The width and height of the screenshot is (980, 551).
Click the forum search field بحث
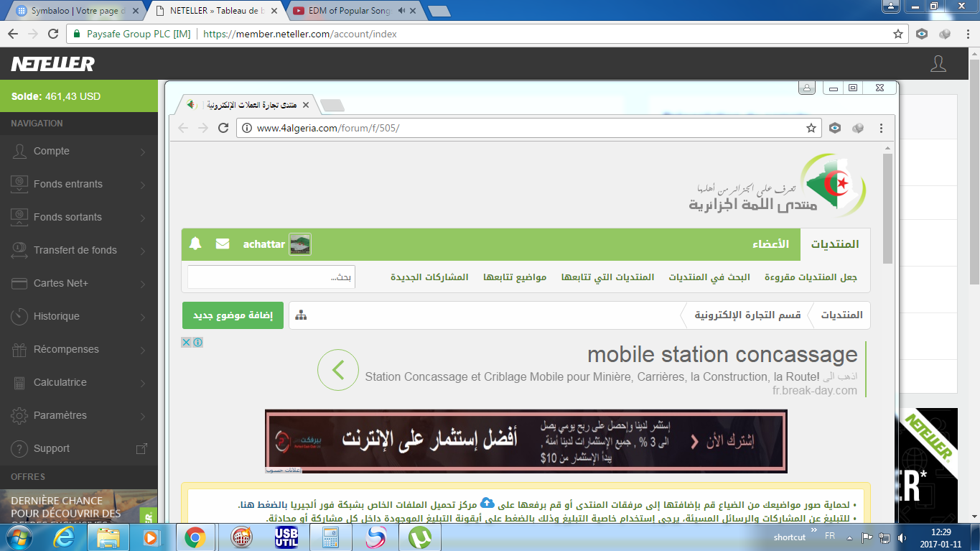coord(271,277)
